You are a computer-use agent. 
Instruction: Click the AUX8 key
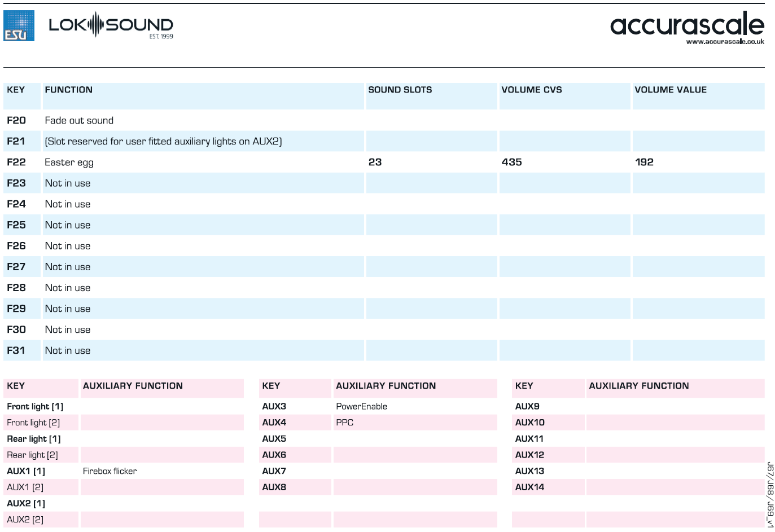pyautogui.click(x=274, y=487)
